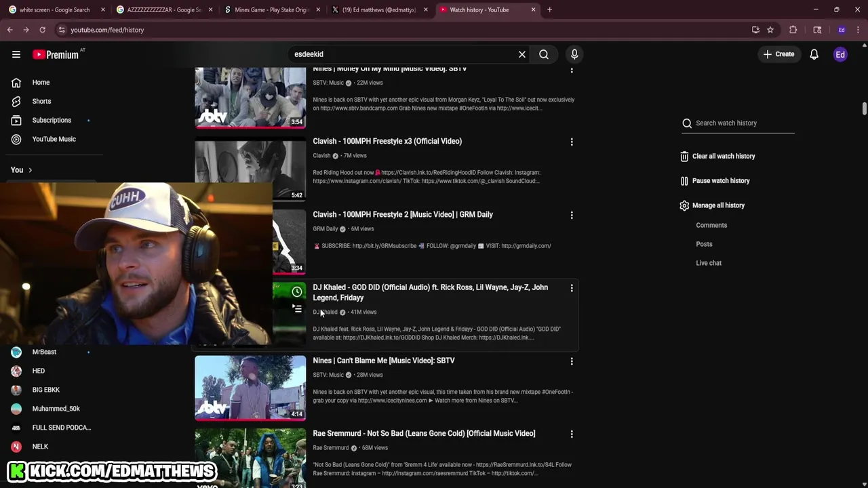Open the Ed account avatar menu
The height and width of the screenshot is (488, 868).
tap(840, 54)
